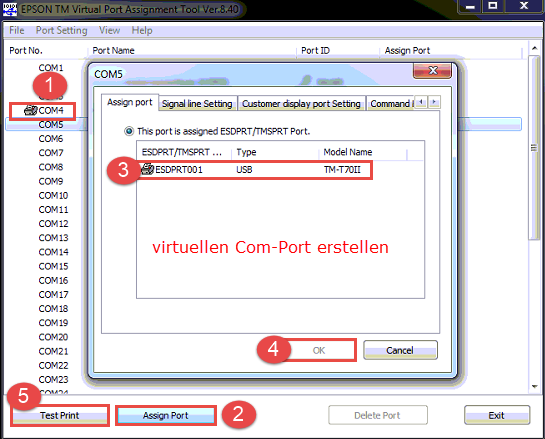The width and height of the screenshot is (545, 439).
Task: Maximize the EPSON tool window
Action: (x=493, y=6)
